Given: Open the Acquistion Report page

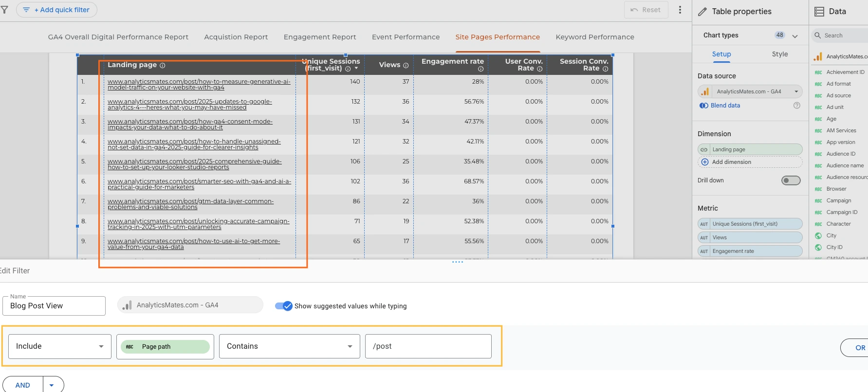Looking at the screenshot, I should pos(236,37).
